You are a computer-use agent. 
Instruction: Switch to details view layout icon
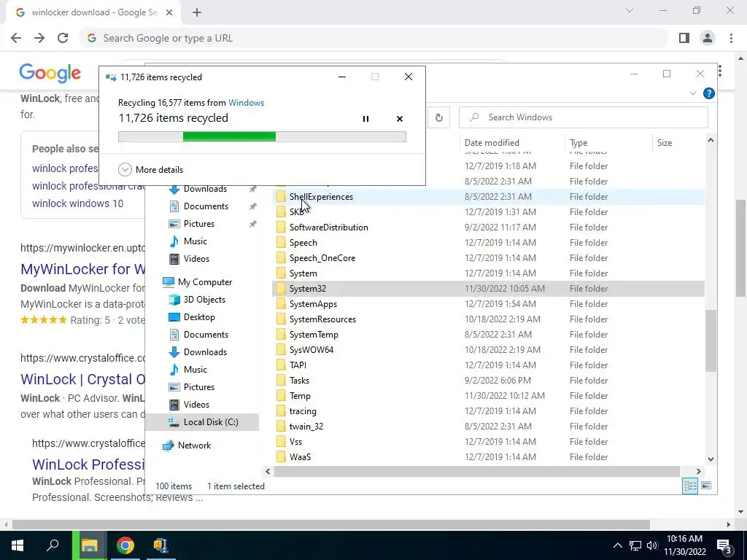tap(690, 486)
